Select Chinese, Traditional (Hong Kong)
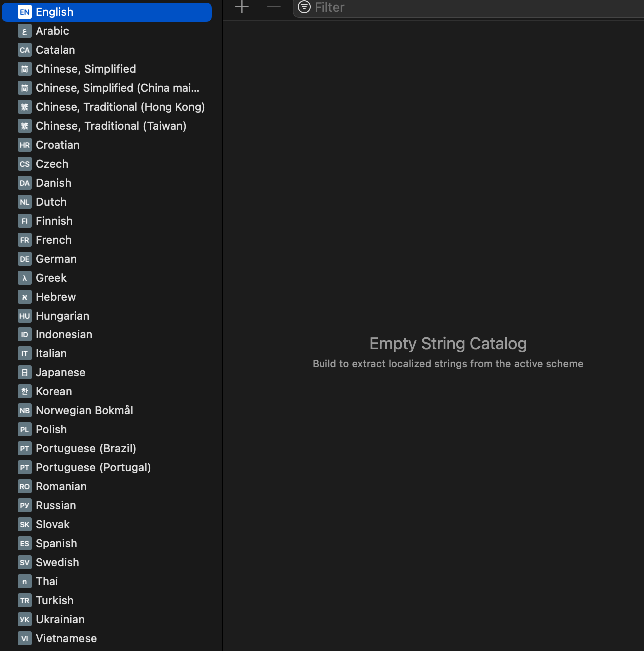The width and height of the screenshot is (644, 651). coord(120,107)
